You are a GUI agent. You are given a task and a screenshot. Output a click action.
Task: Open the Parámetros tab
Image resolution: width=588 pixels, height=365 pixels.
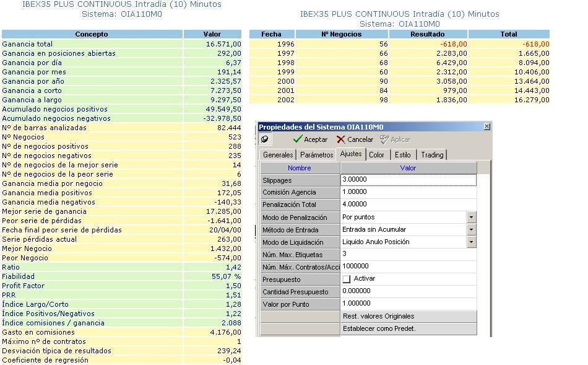(316, 155)
